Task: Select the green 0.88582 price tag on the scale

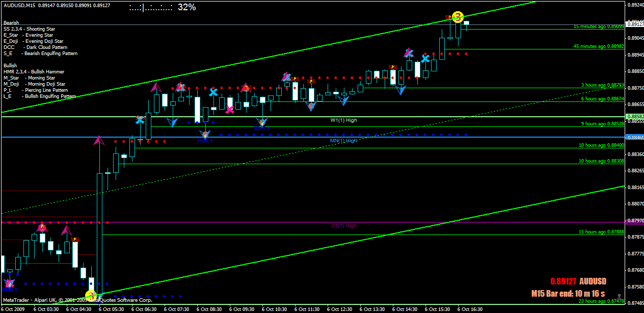Action: [x=635, y=116]
